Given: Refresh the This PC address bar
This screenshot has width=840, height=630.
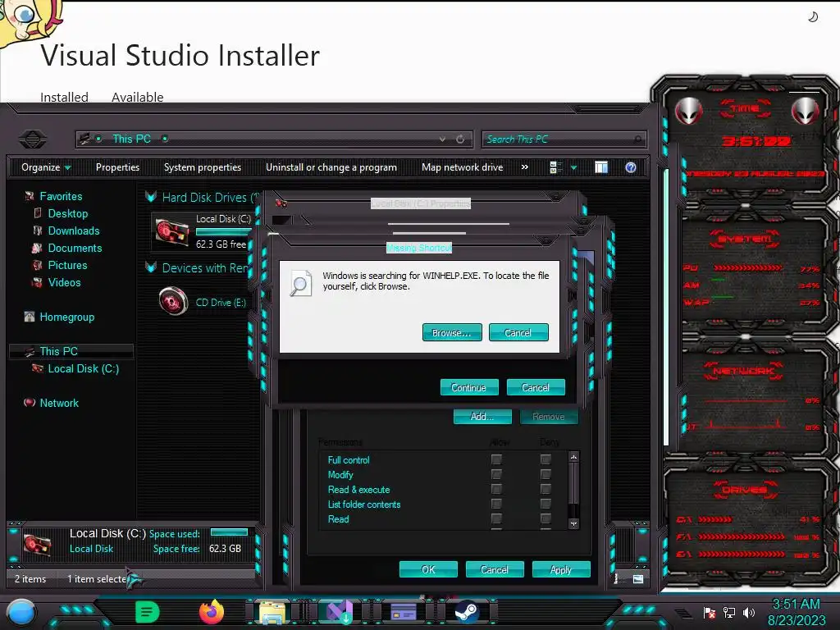Looking at the screenshot, I should pyautogui.click(x=460, y=139).
